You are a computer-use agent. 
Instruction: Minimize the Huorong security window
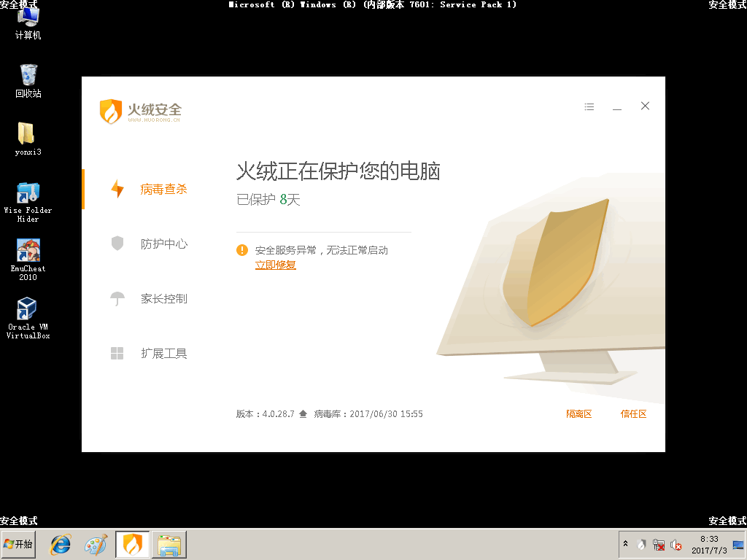click(617, 107)
